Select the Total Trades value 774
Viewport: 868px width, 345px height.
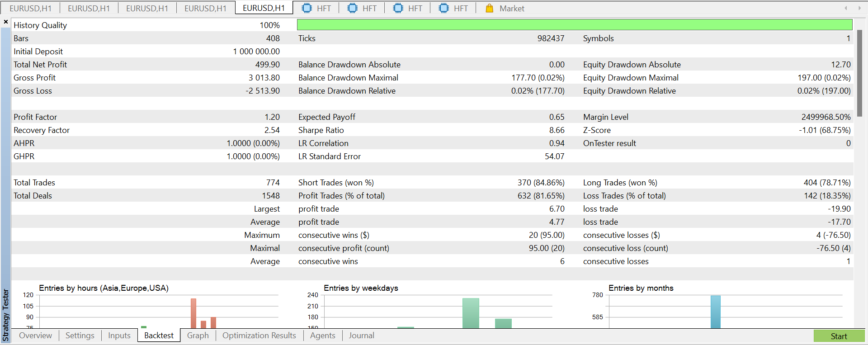tap(273, 183)
